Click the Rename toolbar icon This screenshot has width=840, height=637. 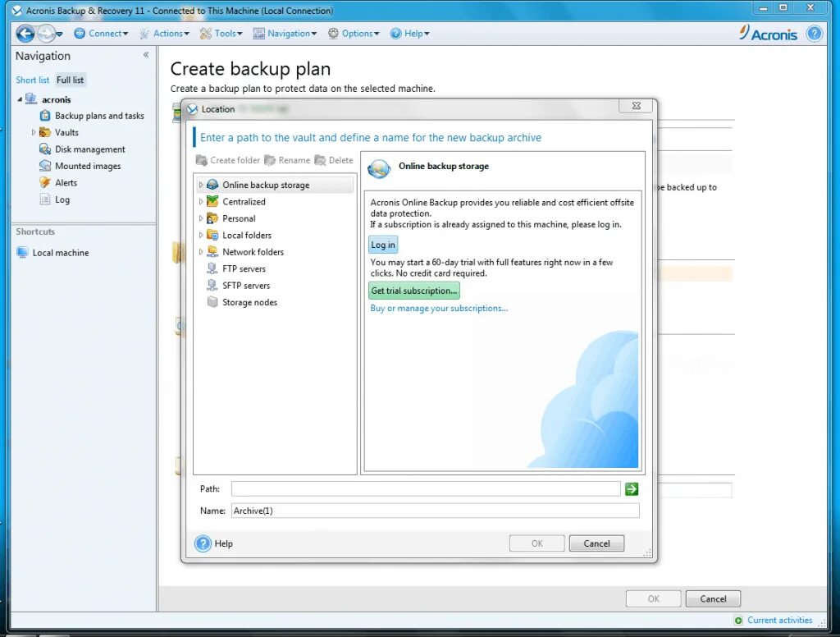(x=270, y=160)
